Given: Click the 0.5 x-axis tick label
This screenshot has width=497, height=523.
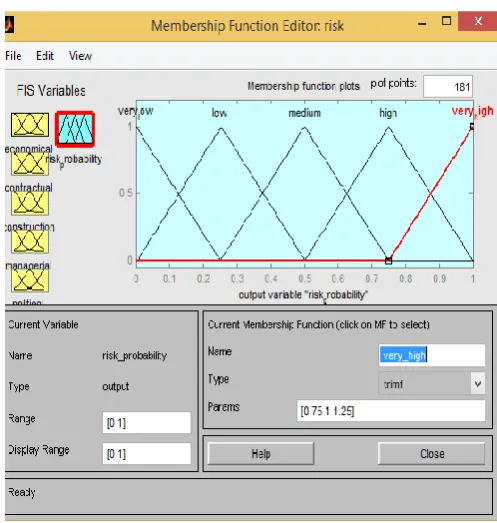Looking at the screenshot, I should coord(305,279).
